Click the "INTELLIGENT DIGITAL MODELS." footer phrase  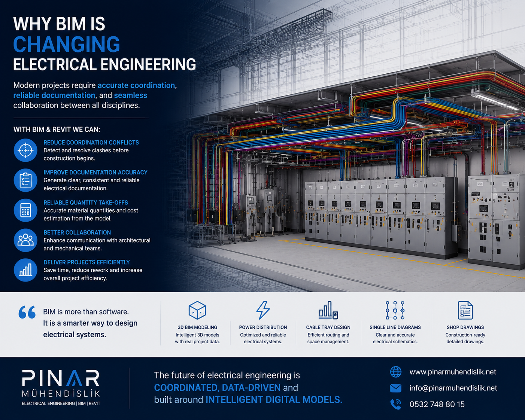(274, 400)
